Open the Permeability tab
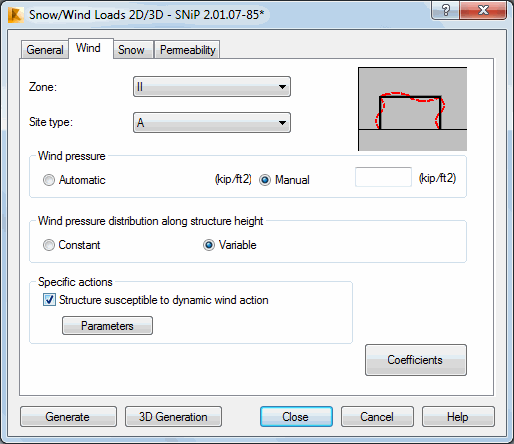The height and width of the screenshot is (444, 514). pyautogui.click(x=188, y=50)
